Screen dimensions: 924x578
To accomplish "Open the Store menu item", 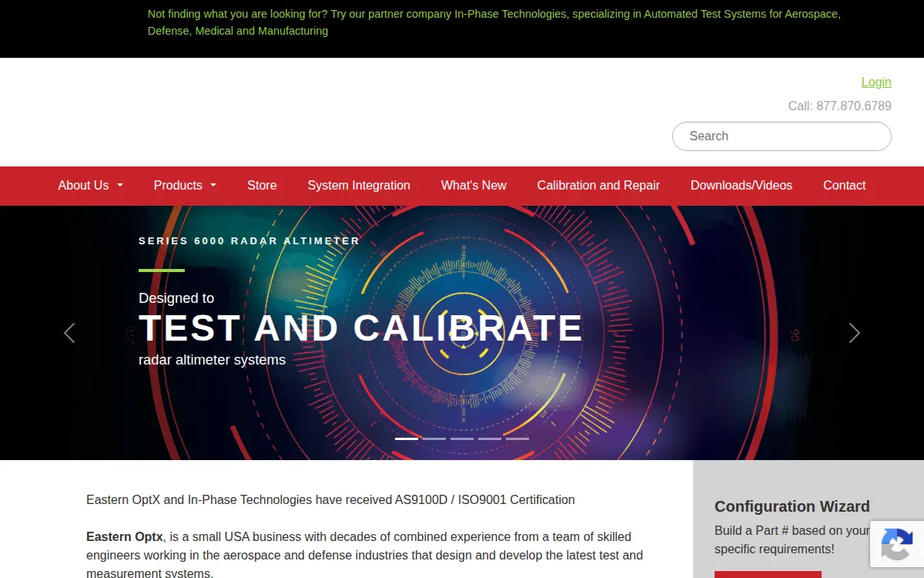I will click(x=262, y=186).
